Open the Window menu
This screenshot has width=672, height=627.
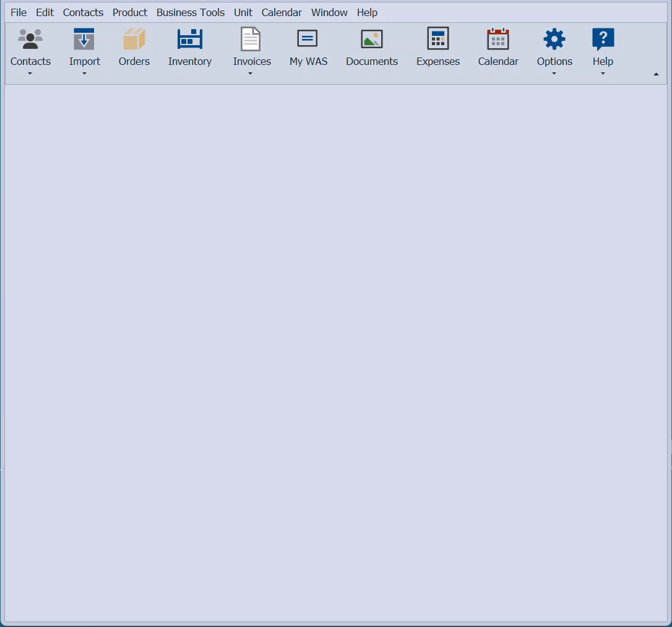pyautogui.click(x=329, y=12)
